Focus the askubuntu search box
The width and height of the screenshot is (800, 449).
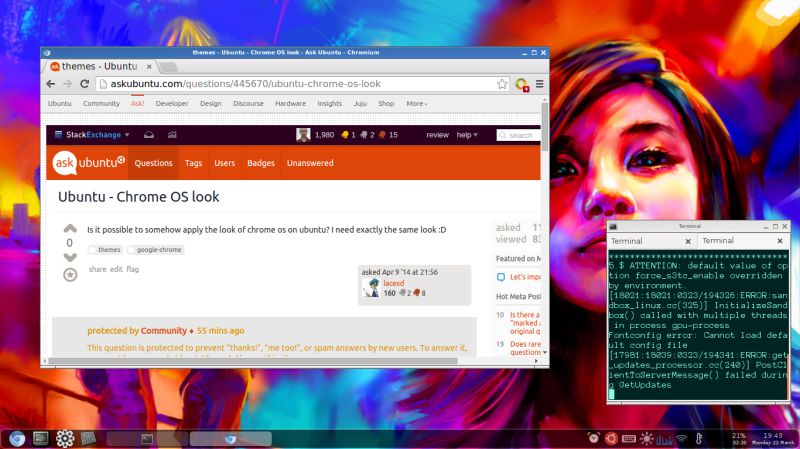518,135
